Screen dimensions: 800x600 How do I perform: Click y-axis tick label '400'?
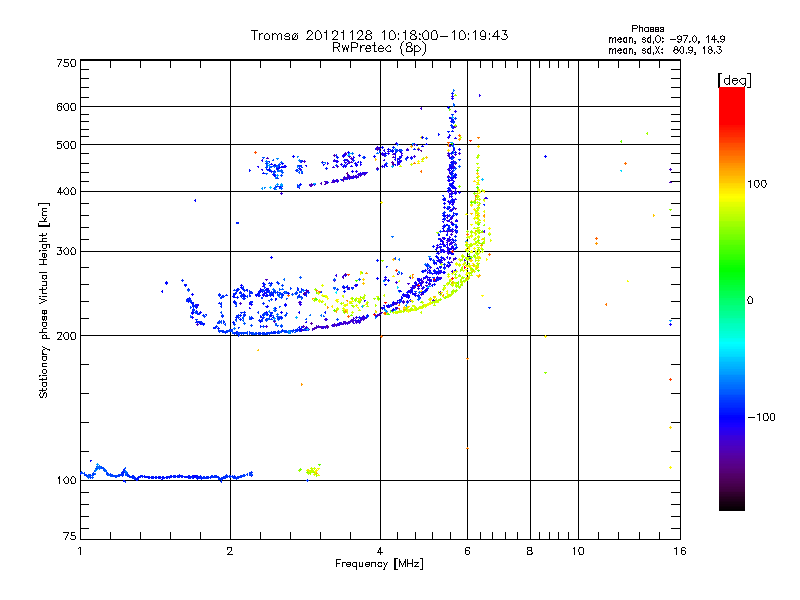click(66, 191)
